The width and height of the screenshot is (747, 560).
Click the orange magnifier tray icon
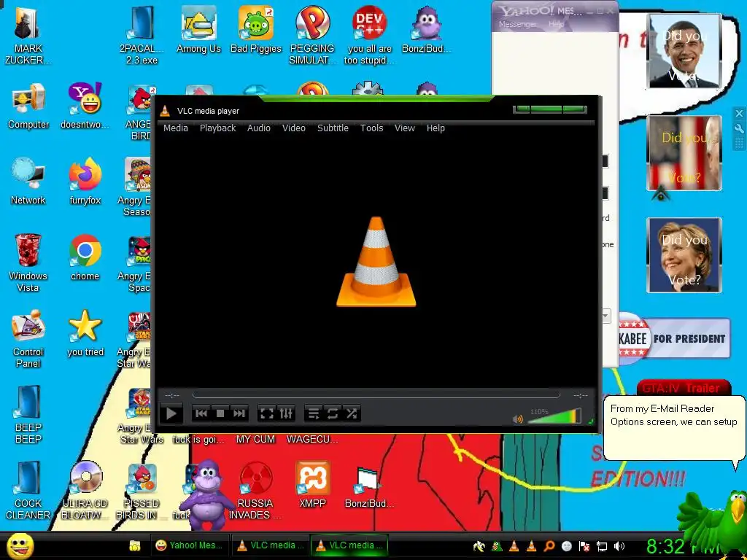pos(549,546)
